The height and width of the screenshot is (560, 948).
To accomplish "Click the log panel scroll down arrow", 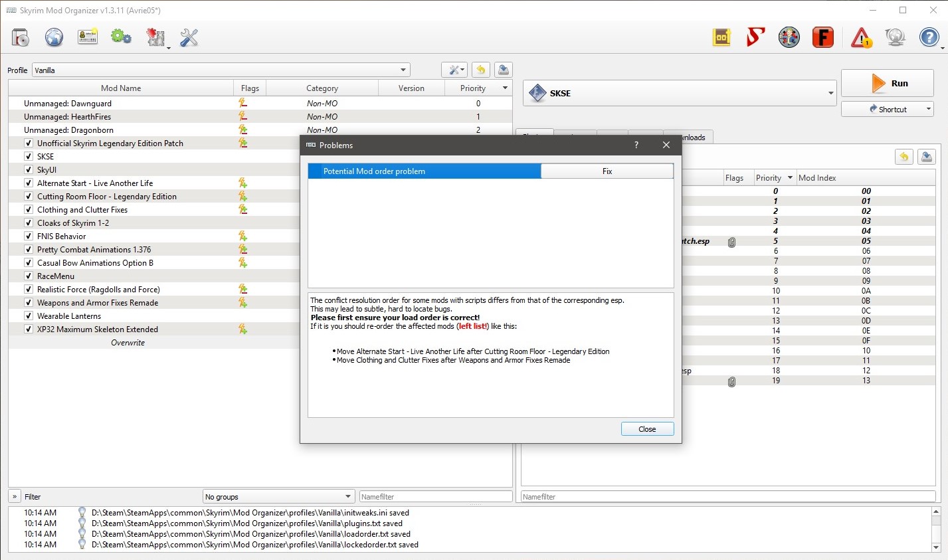I will pyautogui.click(x=936, y=547).
